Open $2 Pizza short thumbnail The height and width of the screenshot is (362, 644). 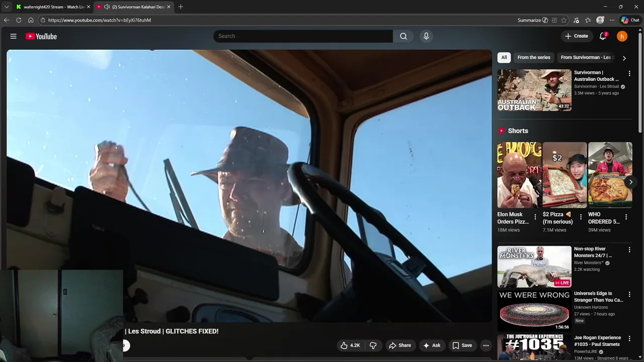[x=565, y=175]
